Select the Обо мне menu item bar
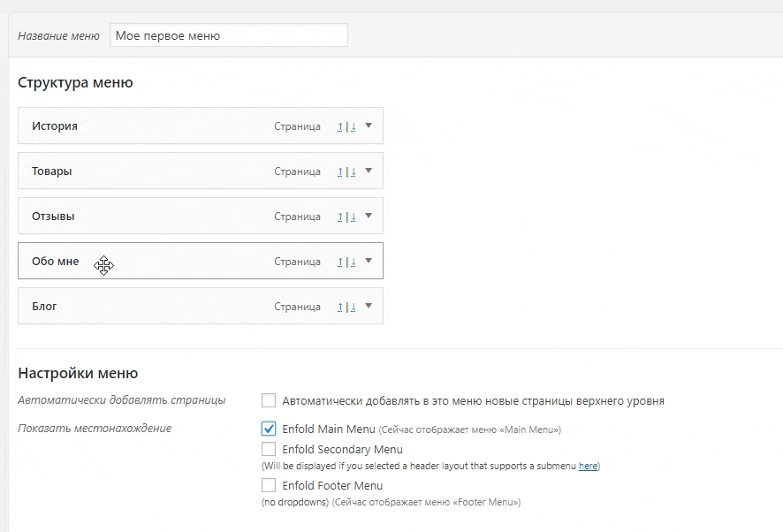Viewport: 783px width, 532px height. (x=177, y=262)
